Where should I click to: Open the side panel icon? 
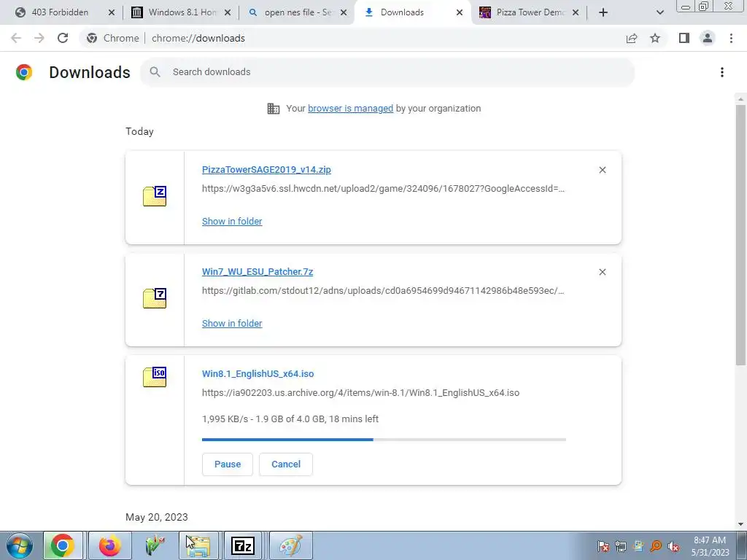click(684, 38)
